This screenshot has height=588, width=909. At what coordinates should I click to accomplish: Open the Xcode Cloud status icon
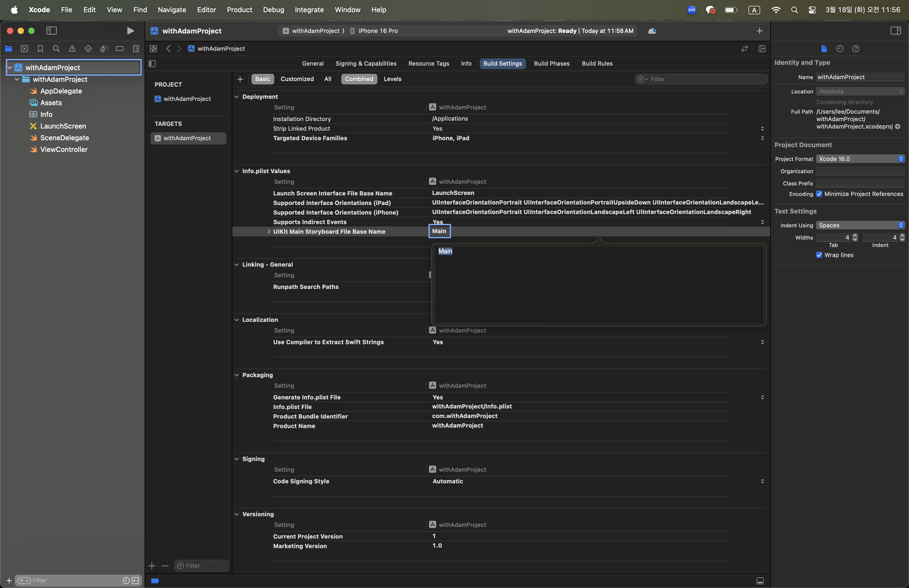(652, 31)
